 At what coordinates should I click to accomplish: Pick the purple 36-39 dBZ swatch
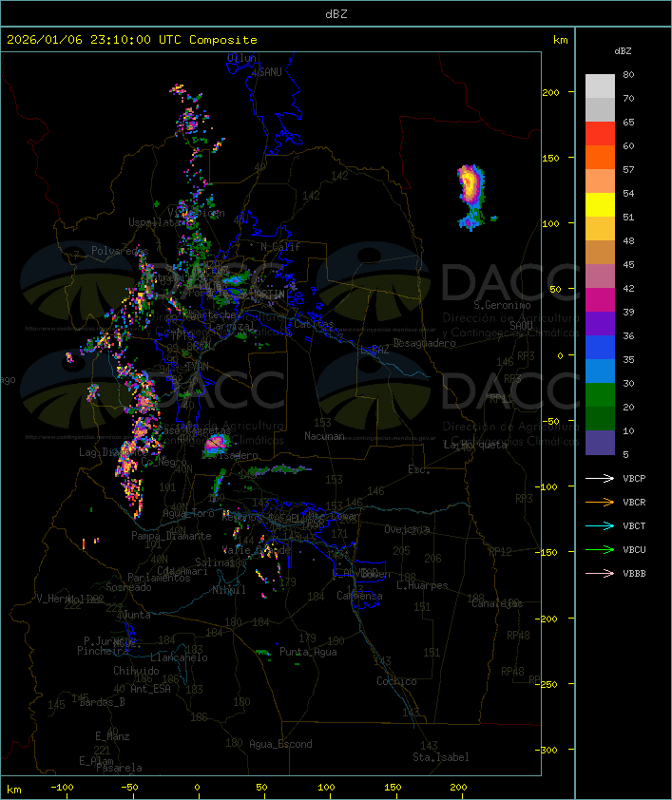pyautogui.click(x=600, y=324)
